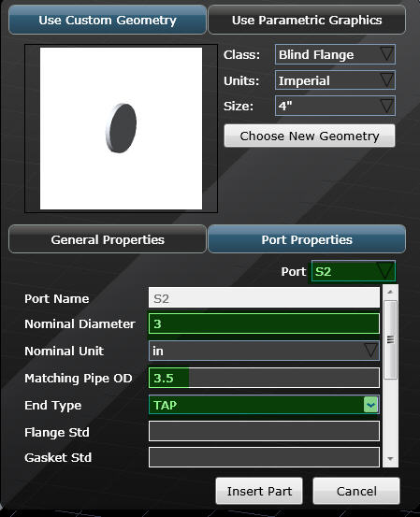The image size is (420, 517).
Task: Click the properties list scroll down arrow
Action: (x=390, y=459)
